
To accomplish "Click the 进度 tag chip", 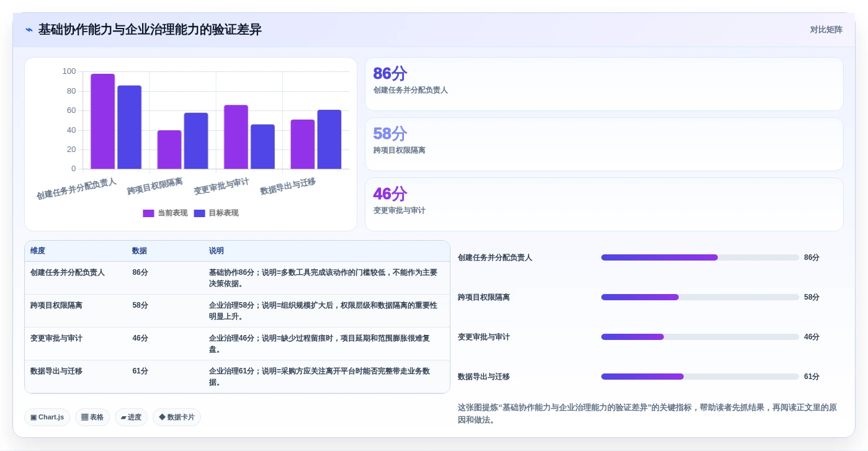I will (131, 418).
